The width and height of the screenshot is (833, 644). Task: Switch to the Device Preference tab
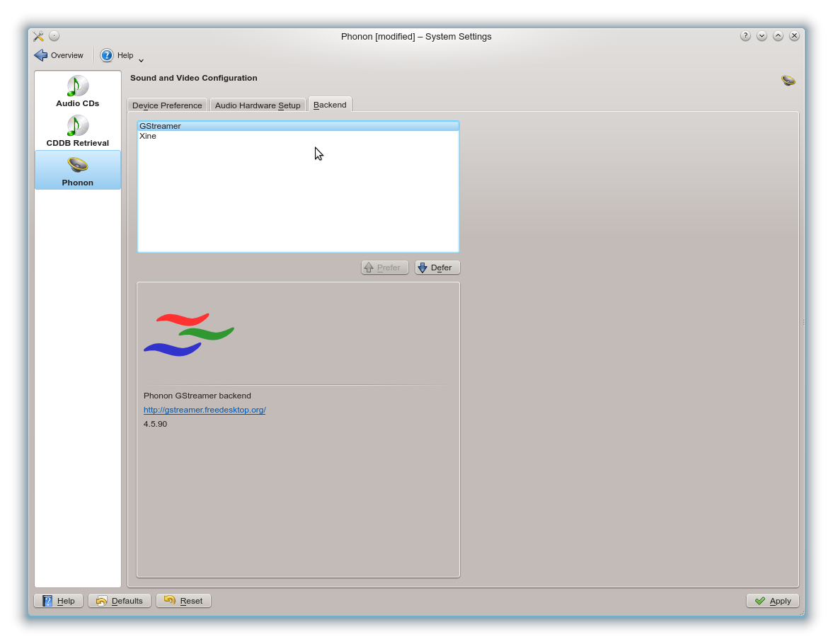167,105
